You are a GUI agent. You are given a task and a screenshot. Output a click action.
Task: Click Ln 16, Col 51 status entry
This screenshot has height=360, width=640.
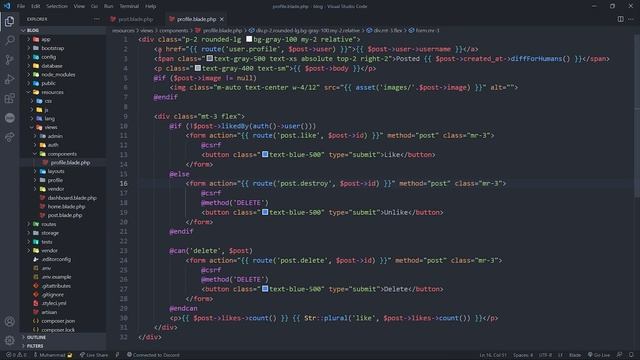click(x=493, y=355)
